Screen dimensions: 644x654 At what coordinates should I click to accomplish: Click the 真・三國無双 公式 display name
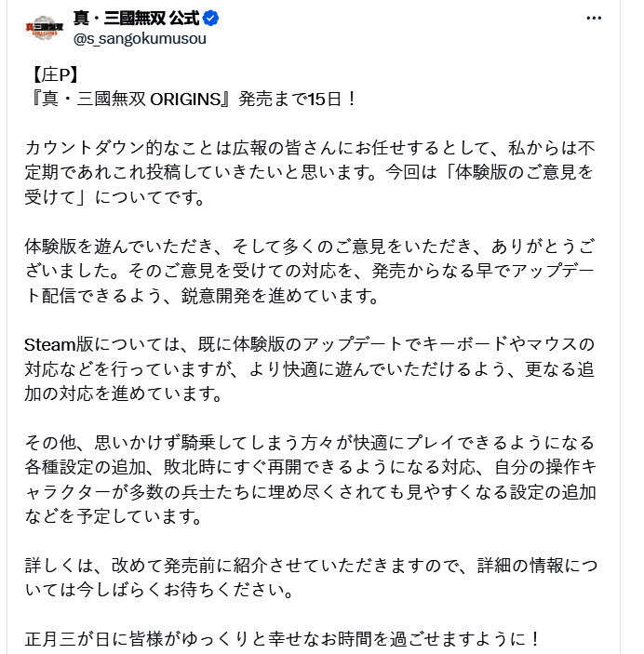[x=137, y=19]
